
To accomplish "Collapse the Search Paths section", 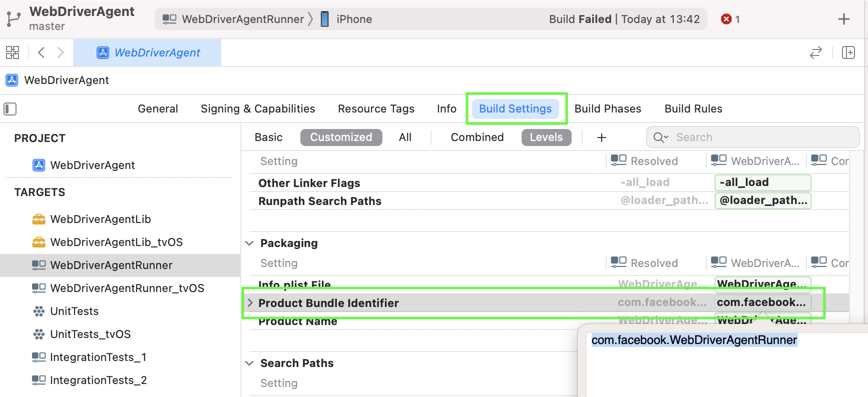I will pyautogui.click(x=250, y=363).
